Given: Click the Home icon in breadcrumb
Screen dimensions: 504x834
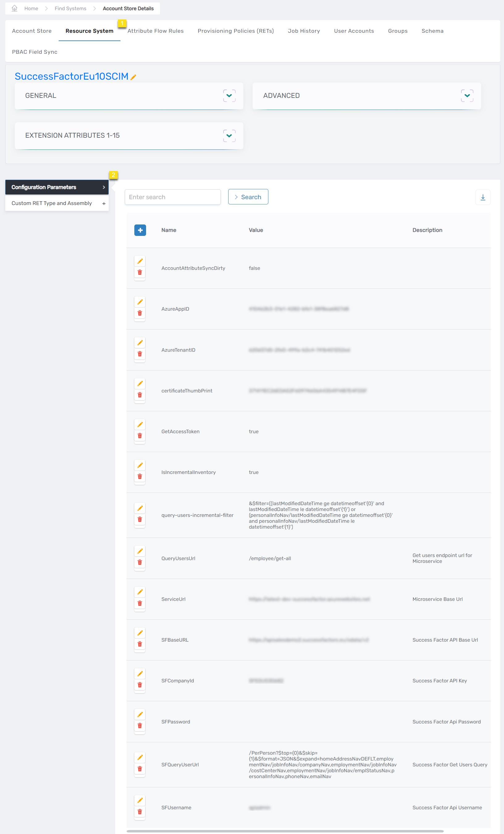Looking at the screenshot, I should 15,8.
